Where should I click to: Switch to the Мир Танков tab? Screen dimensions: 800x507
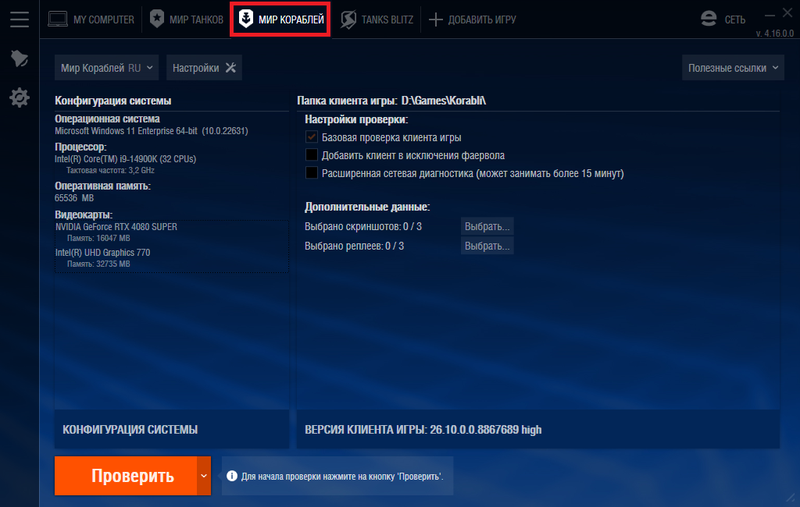(x=187, y=19)
